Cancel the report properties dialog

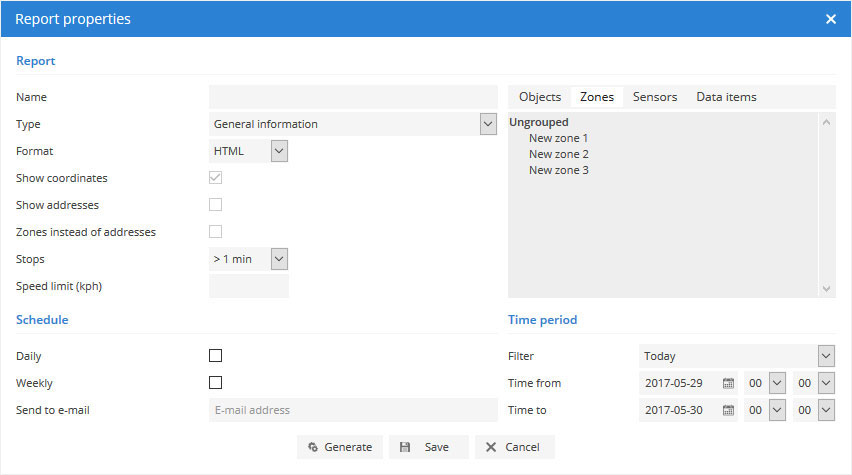[x=513, y=447]
